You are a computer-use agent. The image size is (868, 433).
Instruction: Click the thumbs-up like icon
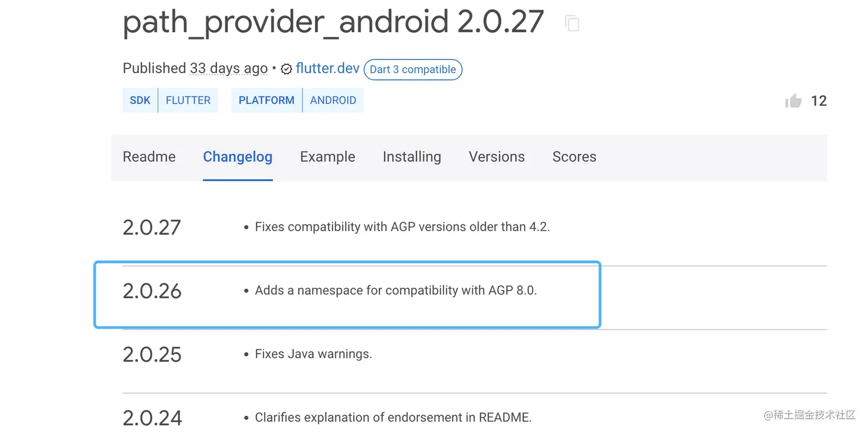(x=793, y=101)
